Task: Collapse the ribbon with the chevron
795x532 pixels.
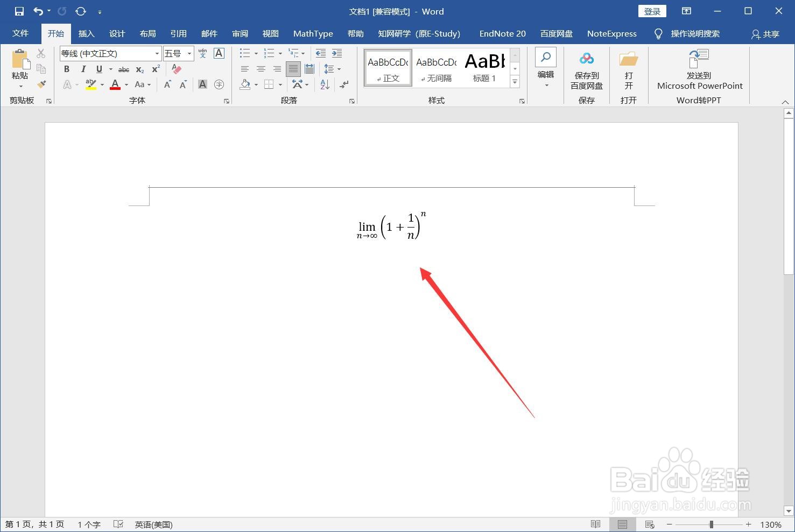Action: pyautogui.click(x=785, y=102)
